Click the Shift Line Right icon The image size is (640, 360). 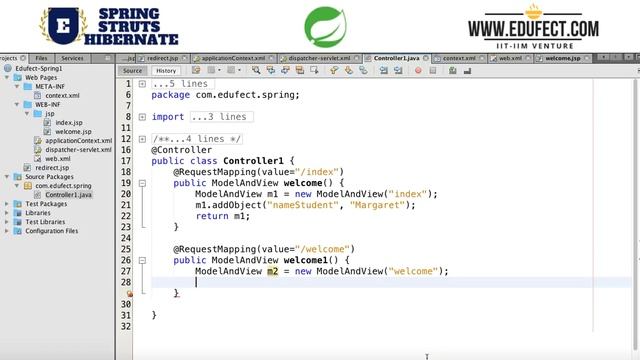point(398,70)
